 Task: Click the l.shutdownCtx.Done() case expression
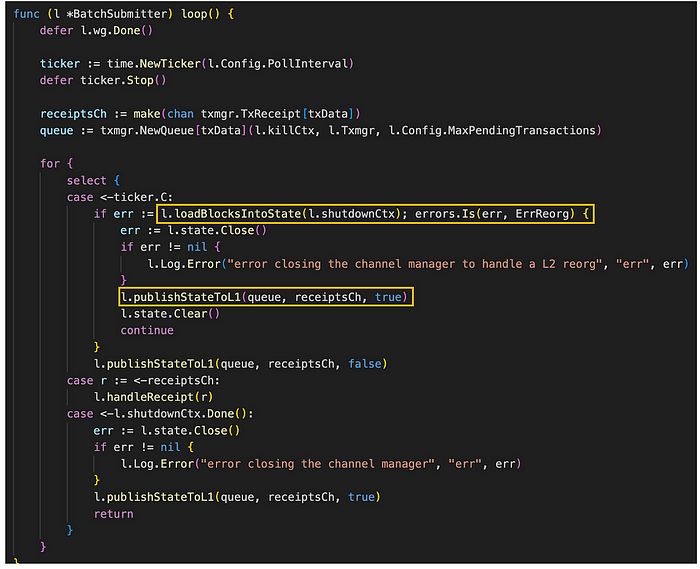[180, 414]
